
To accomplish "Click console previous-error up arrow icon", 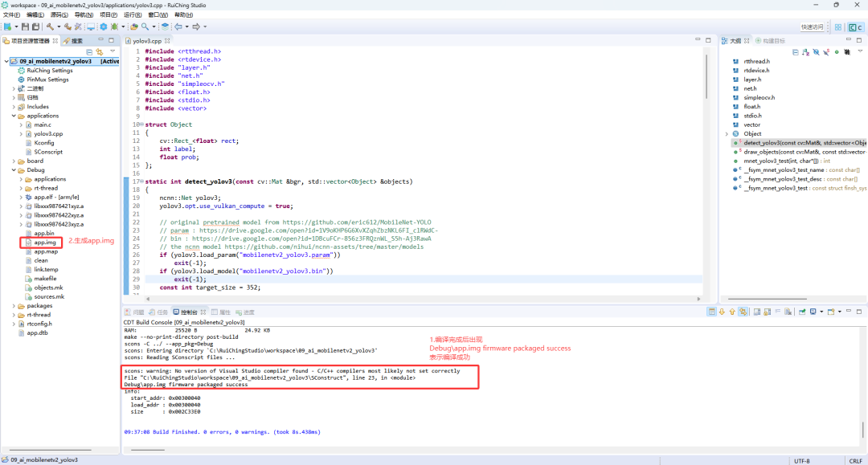I will tap(732, 312).
